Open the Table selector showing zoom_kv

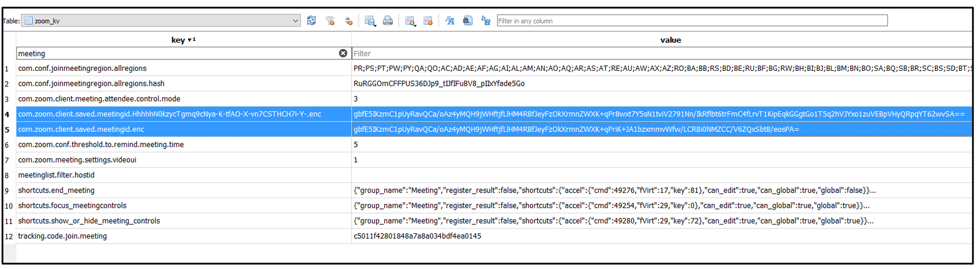pos(162,21)
